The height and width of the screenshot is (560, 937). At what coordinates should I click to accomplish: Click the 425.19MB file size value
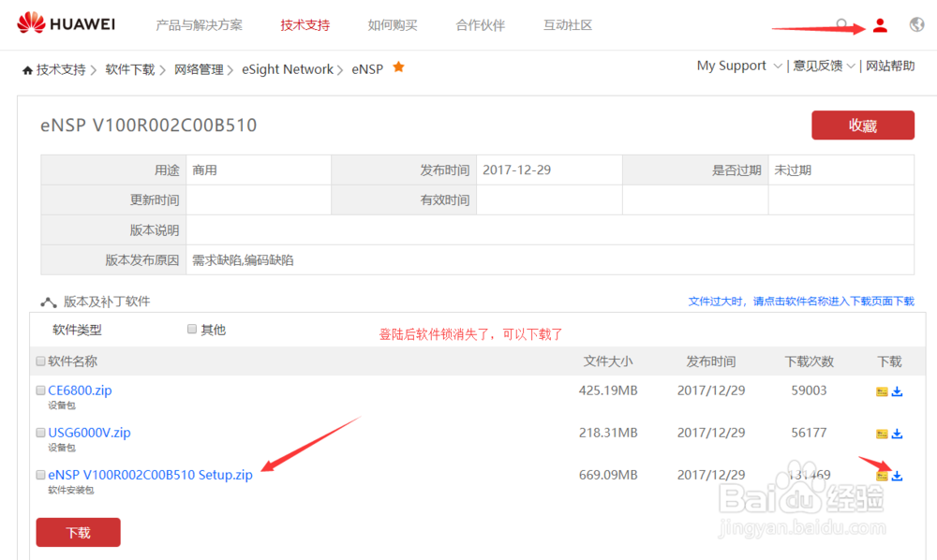[x=608, y=391]
